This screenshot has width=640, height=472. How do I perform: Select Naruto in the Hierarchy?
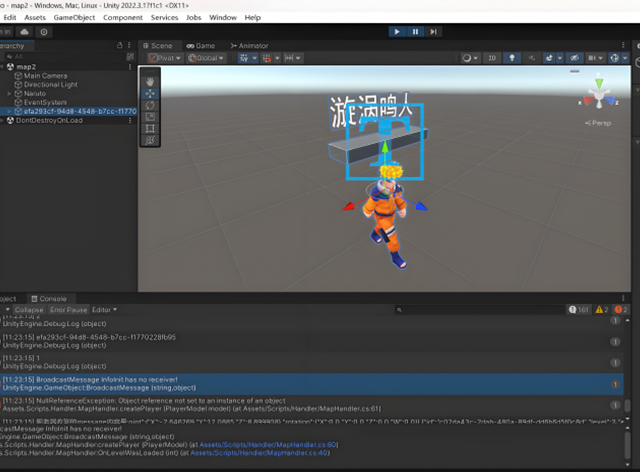(x=36, y=93)
